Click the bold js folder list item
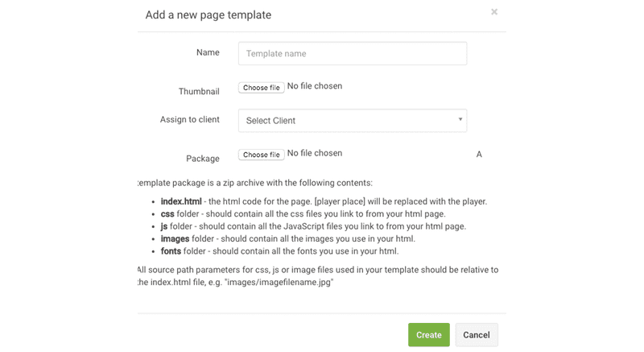Viewport: 644px width, 352px height. coord(165,226)
